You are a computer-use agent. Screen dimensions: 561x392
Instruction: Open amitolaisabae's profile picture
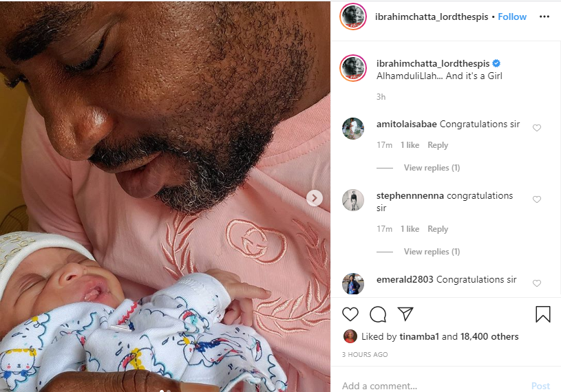point(352,129)
